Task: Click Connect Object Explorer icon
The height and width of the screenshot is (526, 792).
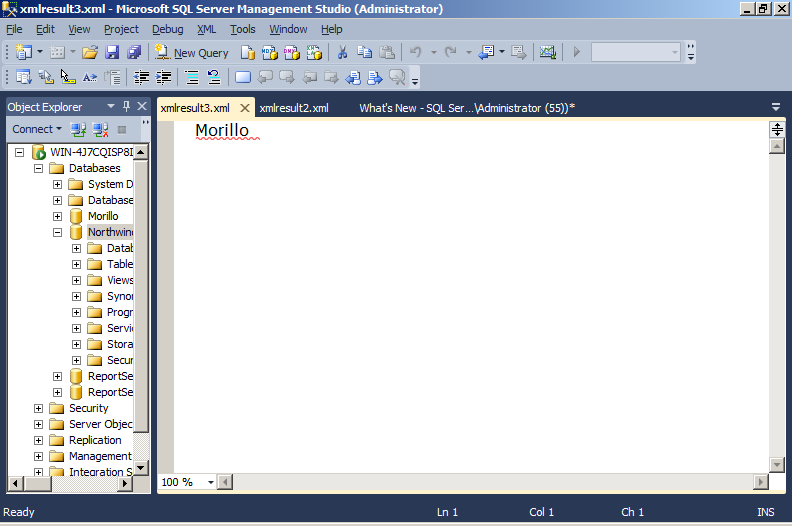Action: point(78,129)
